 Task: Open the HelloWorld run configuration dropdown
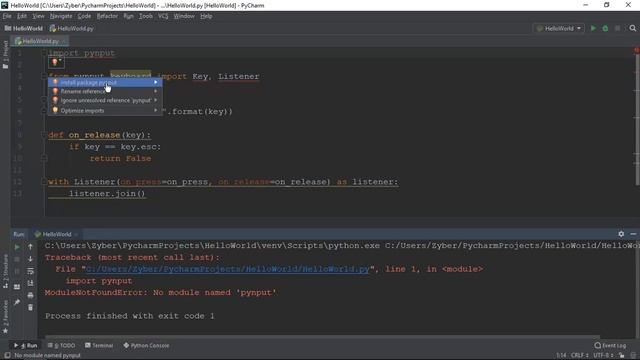[559, 28]
